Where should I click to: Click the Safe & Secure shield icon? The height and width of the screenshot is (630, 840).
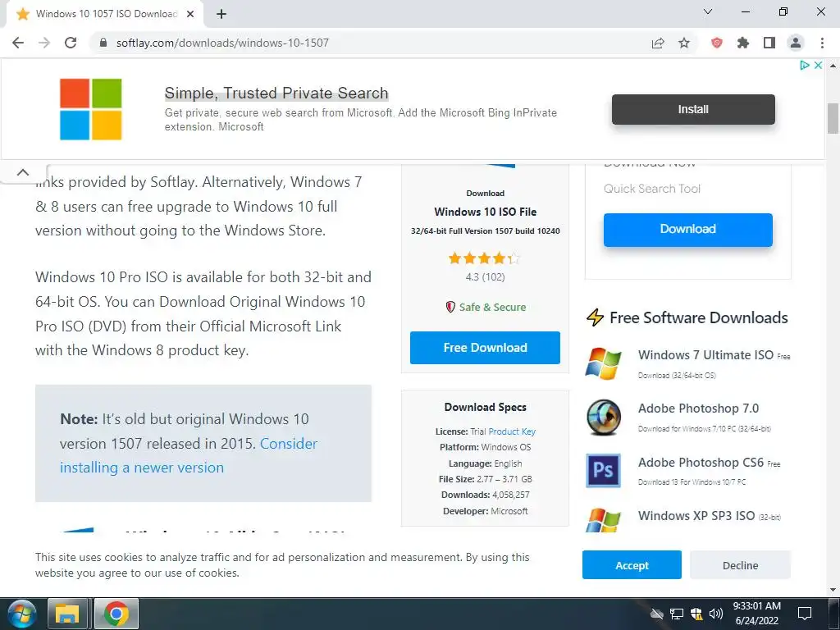click(450, 307)
